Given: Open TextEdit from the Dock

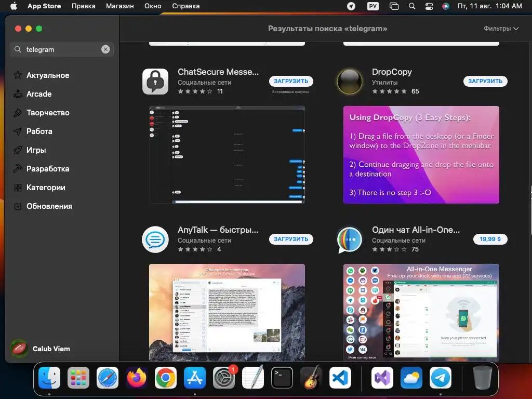Looking at the screenshot, I should pos(253,378).
